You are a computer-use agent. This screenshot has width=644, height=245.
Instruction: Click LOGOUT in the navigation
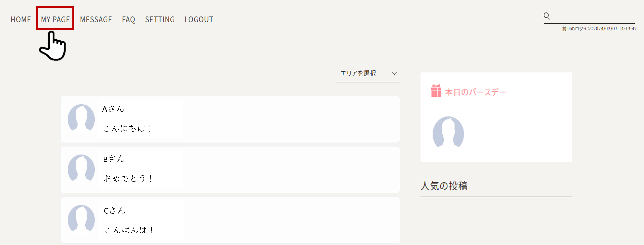(x=199, y=19)
